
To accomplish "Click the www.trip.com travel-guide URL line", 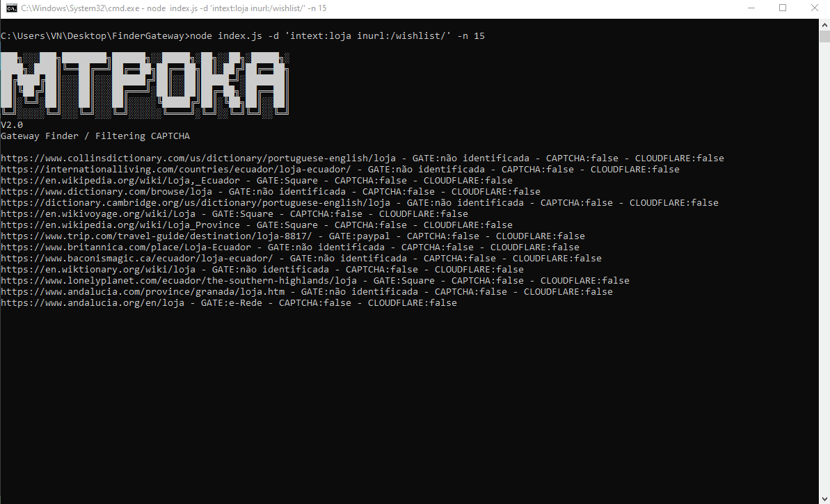I will point(293,236).
